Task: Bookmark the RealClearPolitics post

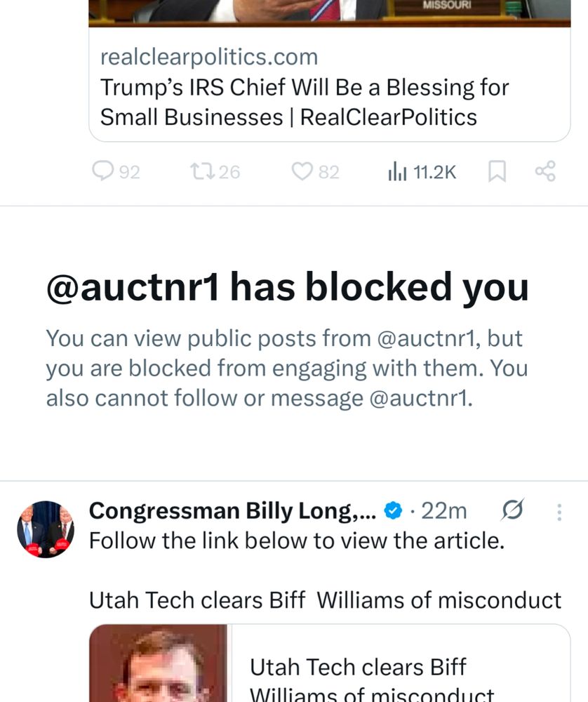Action: click(497, 171)
